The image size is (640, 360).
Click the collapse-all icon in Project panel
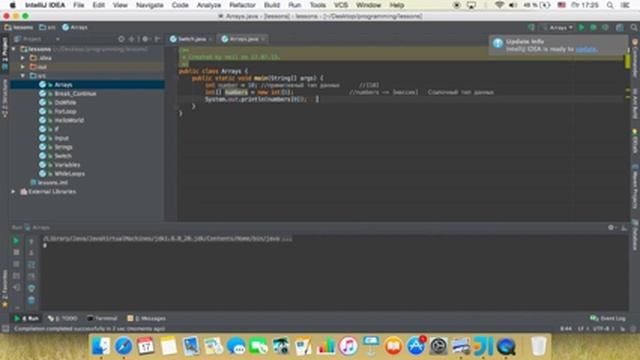tap(131, 39)
